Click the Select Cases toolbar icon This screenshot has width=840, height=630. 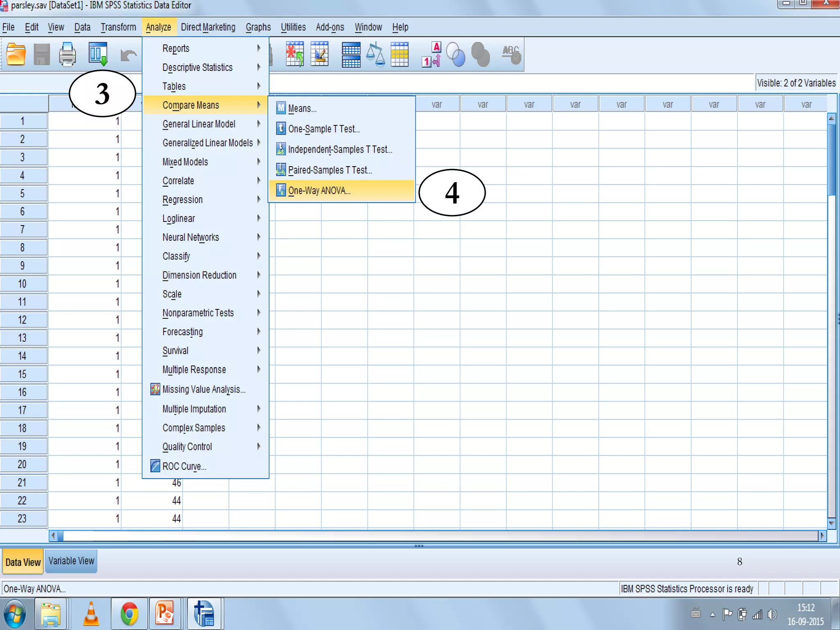click(399, 54)
